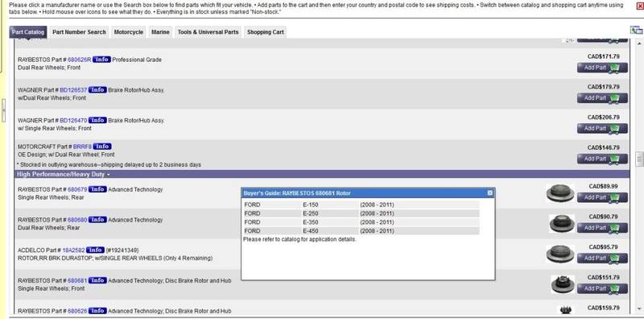The height and width of the screenshot is (319, 644).
Task: View rotor thumbnail for Raybestos 680679
Action: pyautogui.click(x=560, y=193)
